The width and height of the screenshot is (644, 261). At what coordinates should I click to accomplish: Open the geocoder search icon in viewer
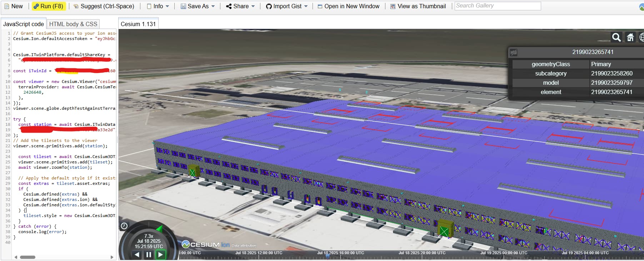pos(616,37)
